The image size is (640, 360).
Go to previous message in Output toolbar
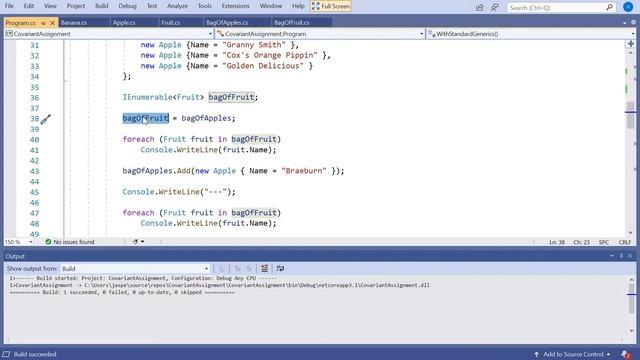(x=237, y=269)
